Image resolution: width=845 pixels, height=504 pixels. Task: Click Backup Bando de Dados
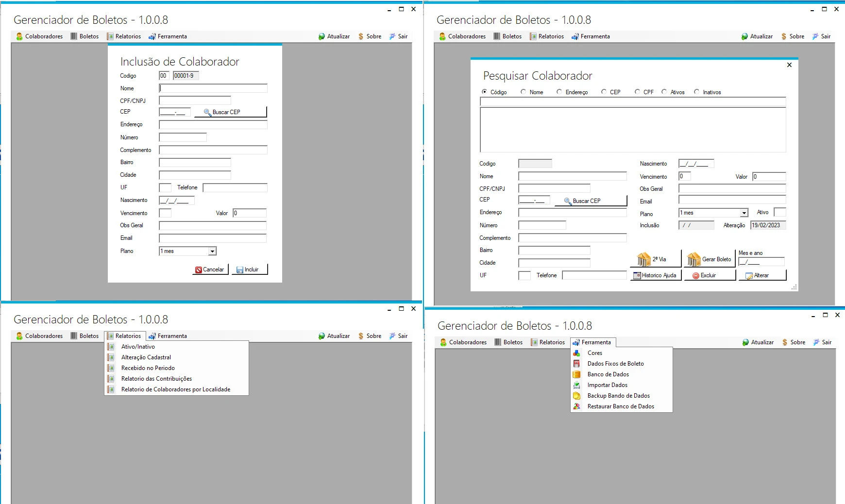tap(618, 396)
